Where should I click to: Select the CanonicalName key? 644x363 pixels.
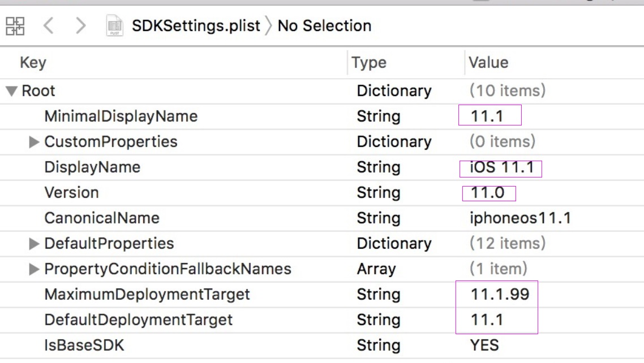pos(102,218)
